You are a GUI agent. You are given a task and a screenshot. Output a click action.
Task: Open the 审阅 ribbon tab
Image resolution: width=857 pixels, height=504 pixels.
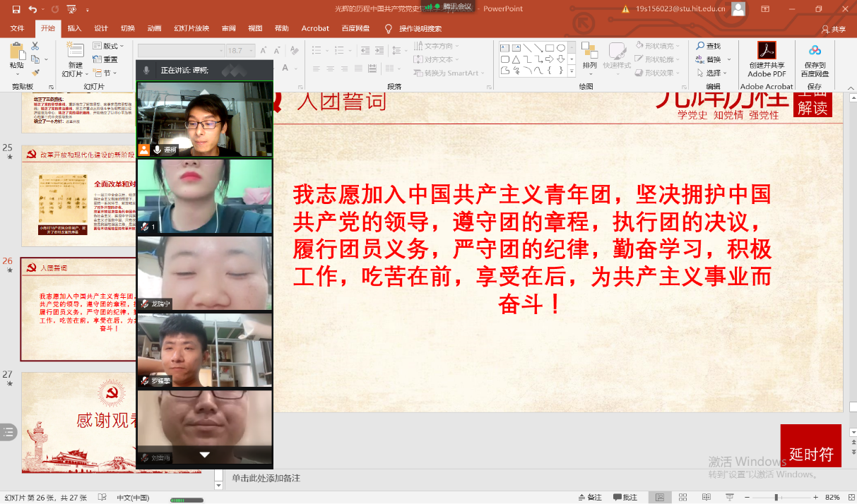[x=227, y=28]
